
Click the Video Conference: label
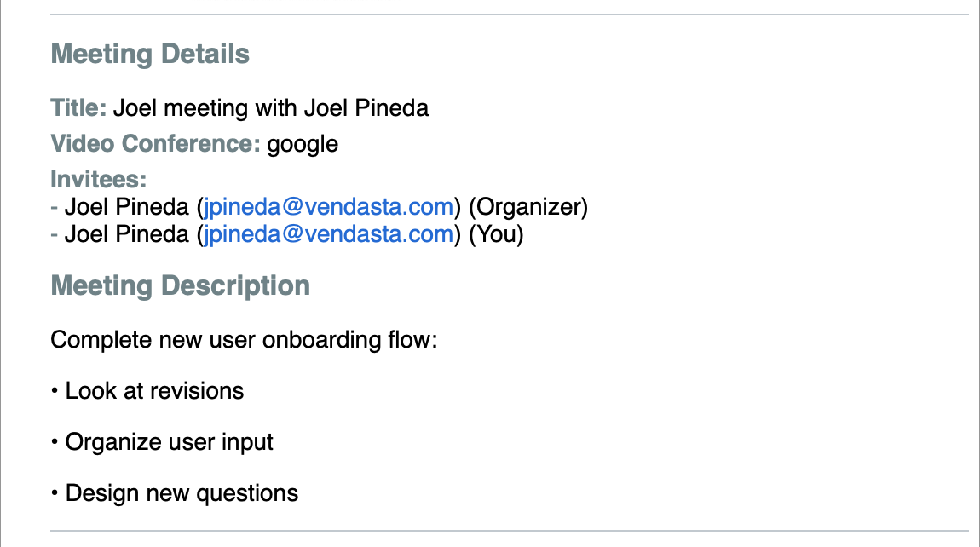pos(156,144)
